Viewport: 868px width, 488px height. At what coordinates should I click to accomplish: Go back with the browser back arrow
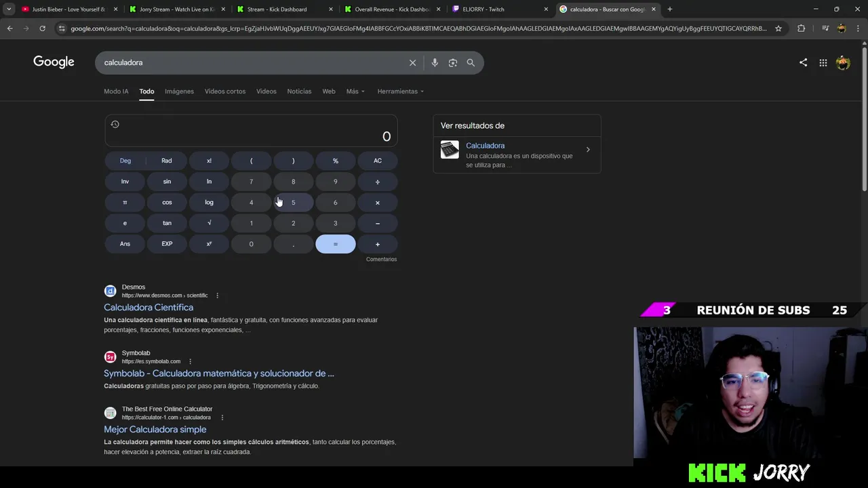(x=9, y=28)
